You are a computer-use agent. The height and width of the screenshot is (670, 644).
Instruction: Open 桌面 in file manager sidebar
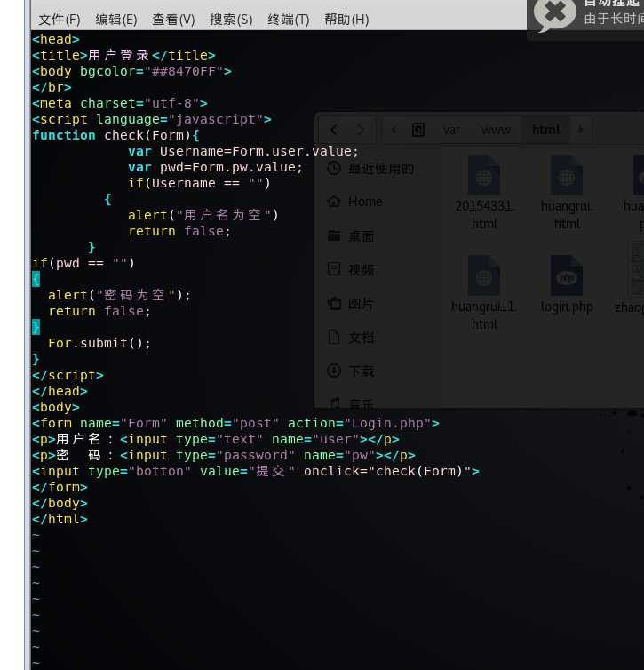pyautogui.click(x=351, y=235)
